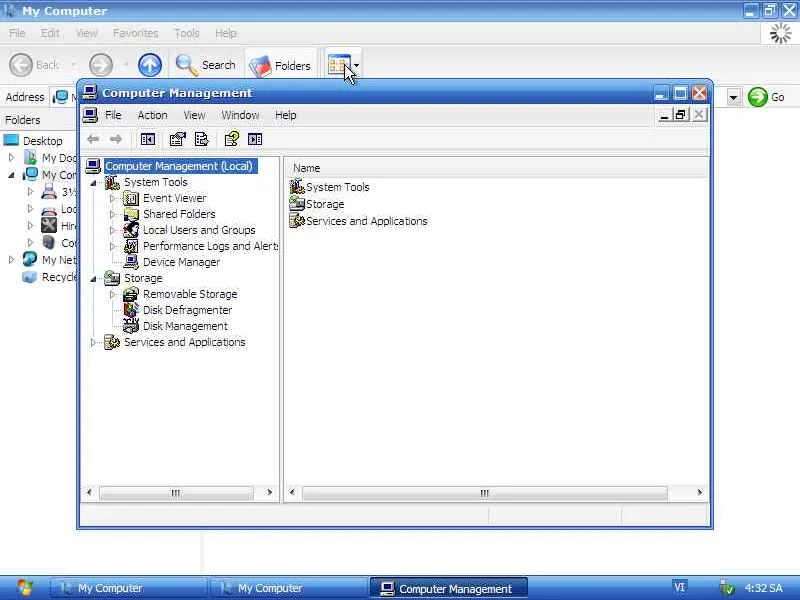Click the system tray shield icon
The width and height of the screenshot is (800, 600).
(x=727, y=588)
